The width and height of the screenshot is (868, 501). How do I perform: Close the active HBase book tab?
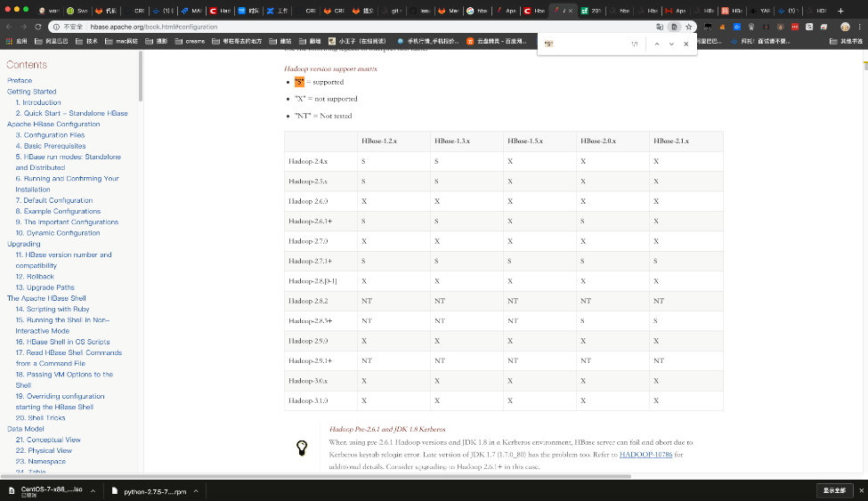pyautogui.click(x=570, y=11)
